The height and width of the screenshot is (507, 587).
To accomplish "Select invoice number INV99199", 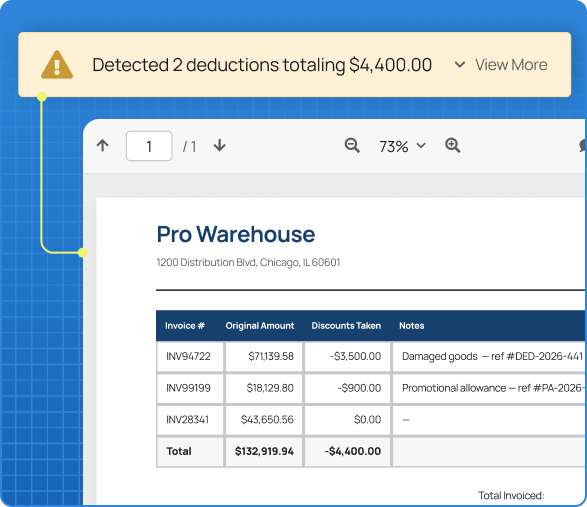I will (x=188, y=388).
